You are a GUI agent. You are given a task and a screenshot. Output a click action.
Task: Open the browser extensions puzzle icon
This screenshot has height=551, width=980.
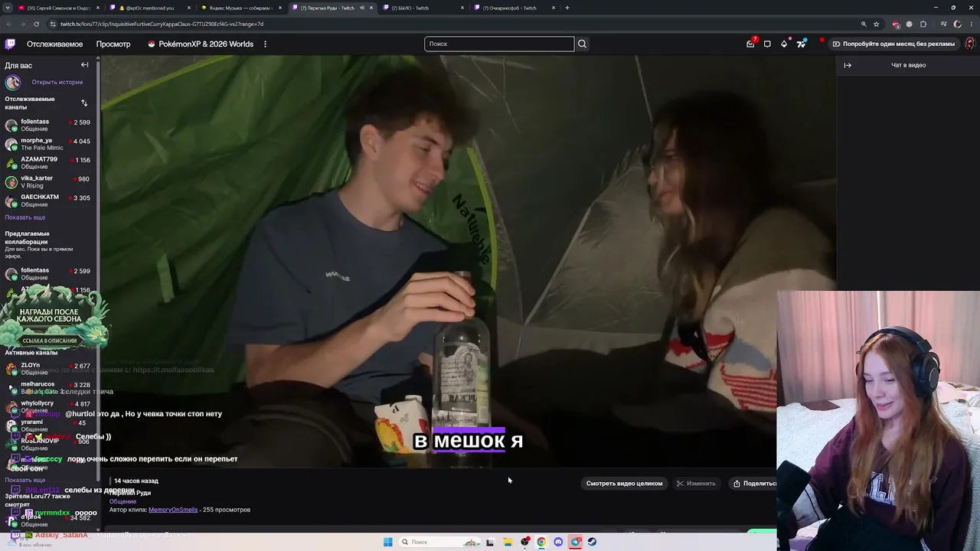coord(923,24)
